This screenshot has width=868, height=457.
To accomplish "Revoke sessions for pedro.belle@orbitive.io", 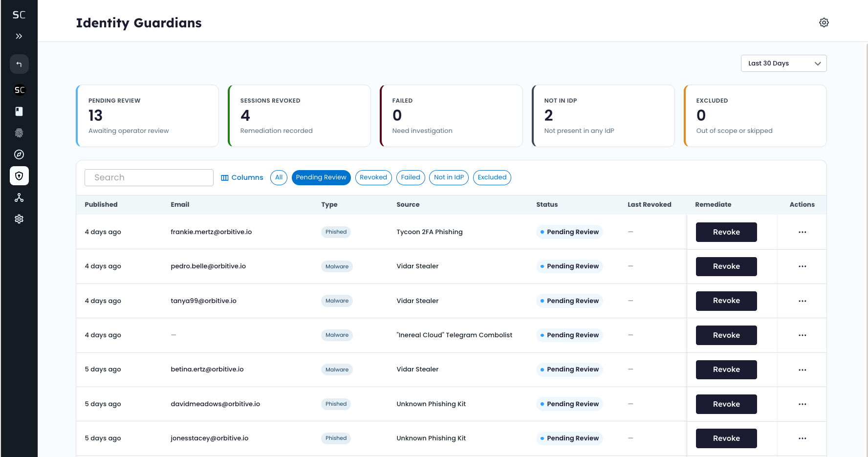I will 726,266.
